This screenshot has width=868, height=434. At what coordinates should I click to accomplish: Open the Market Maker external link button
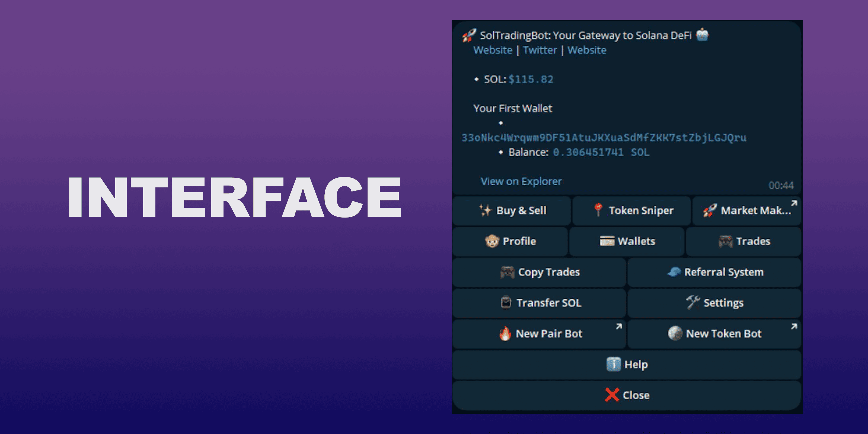click(747, 210)
